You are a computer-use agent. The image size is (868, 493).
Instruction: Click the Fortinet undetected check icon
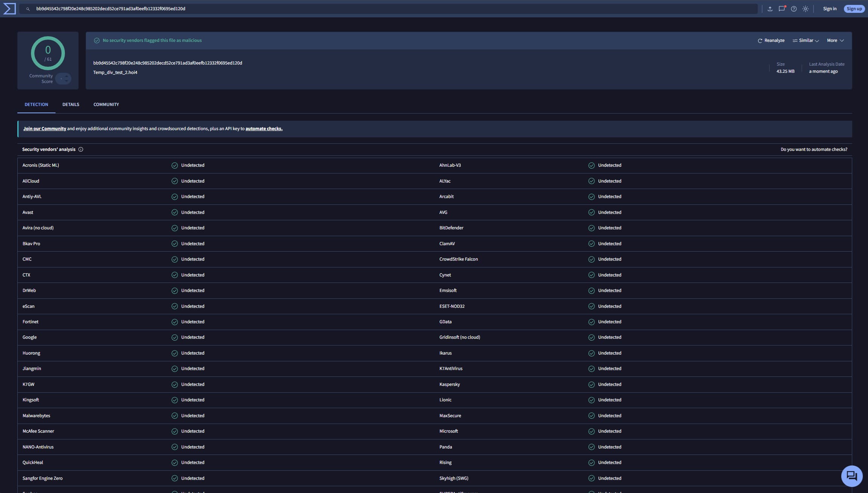pos(174,322)
